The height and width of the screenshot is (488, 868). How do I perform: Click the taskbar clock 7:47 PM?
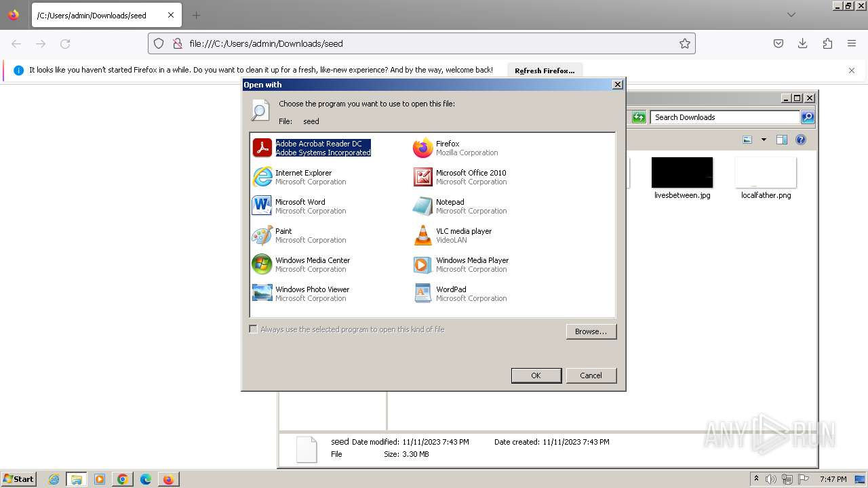click(833, 479)
